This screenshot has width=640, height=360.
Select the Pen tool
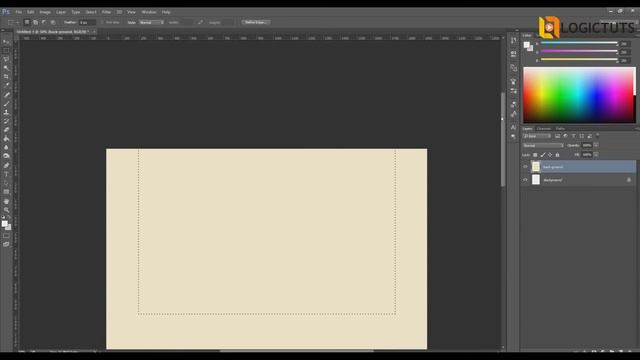(6, 165)
